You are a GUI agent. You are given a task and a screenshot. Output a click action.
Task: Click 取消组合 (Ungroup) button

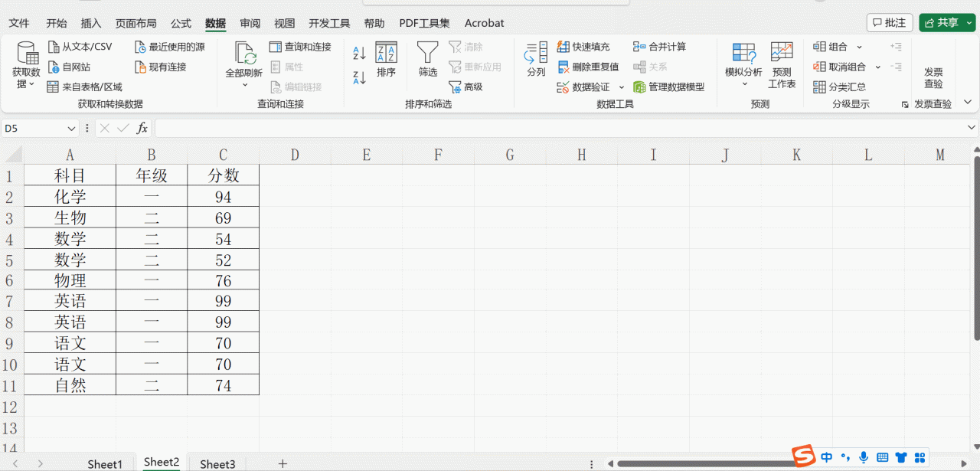840,67
